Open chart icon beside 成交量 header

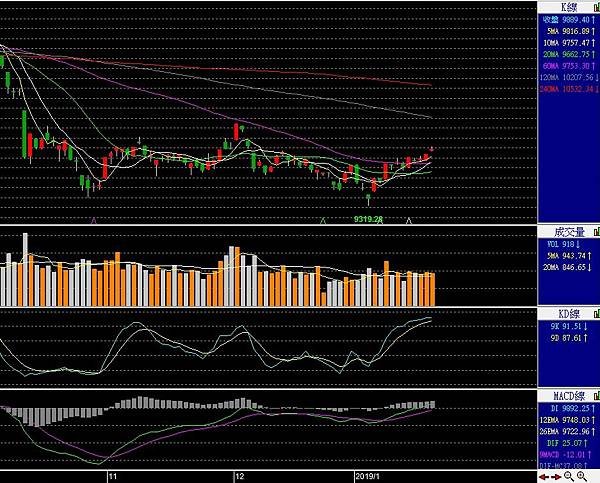[x=597, y=232]
